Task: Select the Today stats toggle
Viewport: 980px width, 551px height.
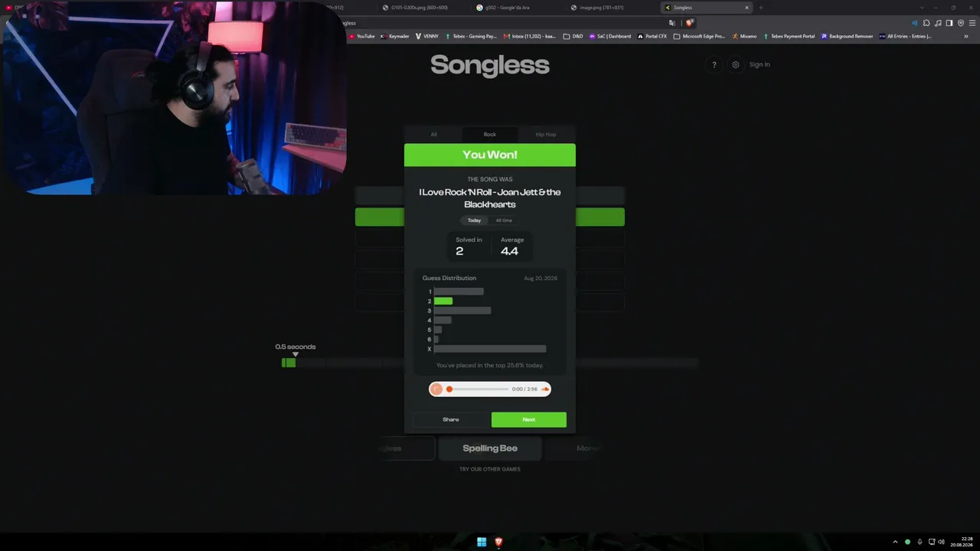Action: pyautogui.click(x=475, y=220)
